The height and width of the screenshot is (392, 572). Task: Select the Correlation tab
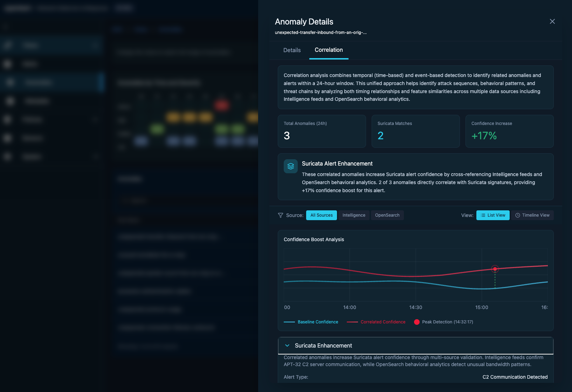[x=329, y=50]
